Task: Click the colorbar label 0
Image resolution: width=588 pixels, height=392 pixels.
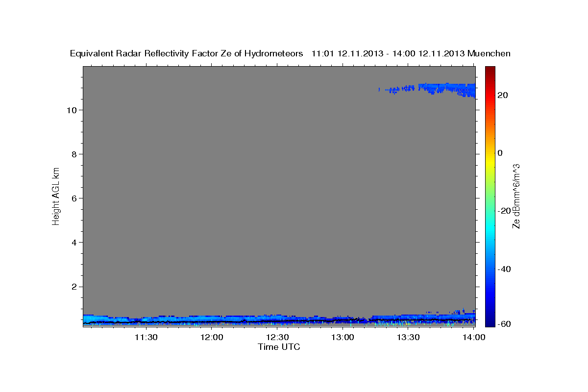Action: click(500, 153)
